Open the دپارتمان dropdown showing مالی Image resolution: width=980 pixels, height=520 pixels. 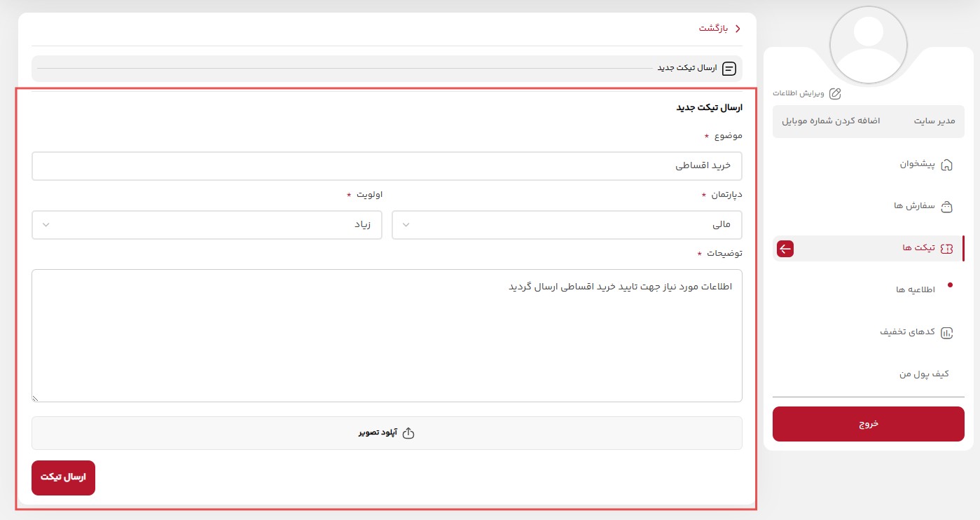(567, 224)
